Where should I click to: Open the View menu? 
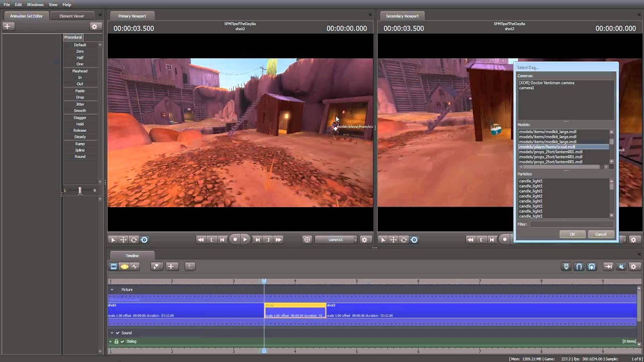point(53,5)
